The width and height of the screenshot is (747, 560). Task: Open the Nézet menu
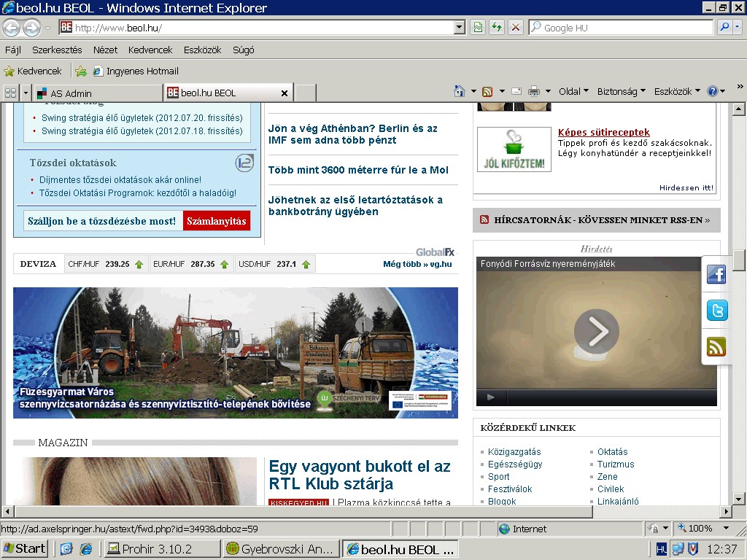(105, 50)
